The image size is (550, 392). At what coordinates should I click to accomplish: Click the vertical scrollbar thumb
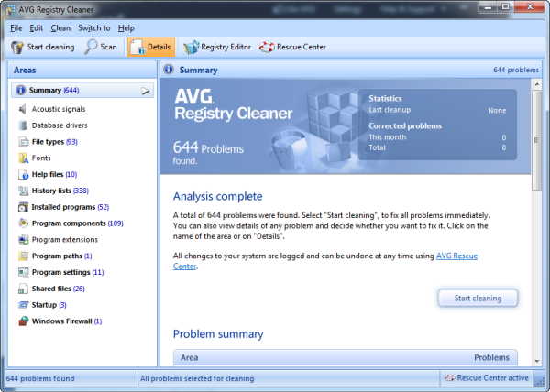[x=536, y=140]
